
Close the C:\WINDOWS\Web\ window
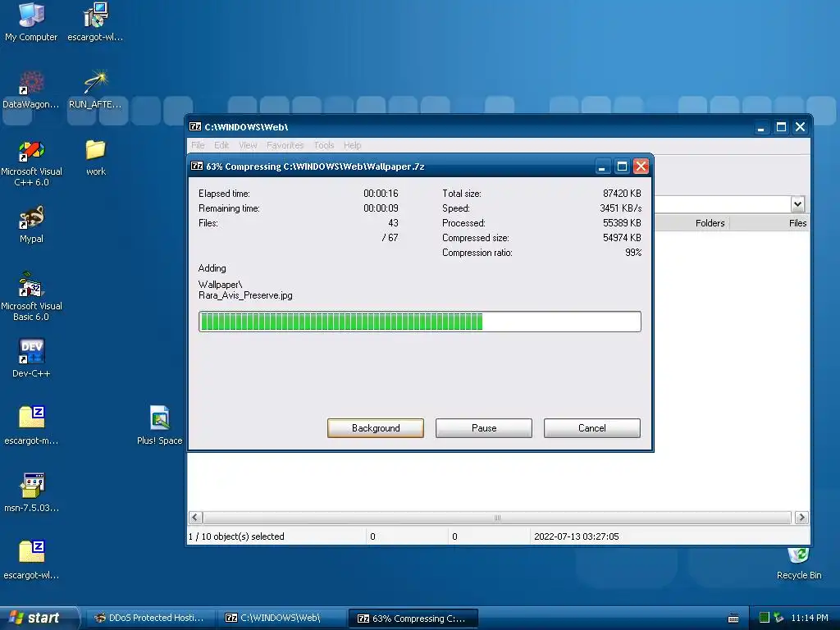[800, 127]
